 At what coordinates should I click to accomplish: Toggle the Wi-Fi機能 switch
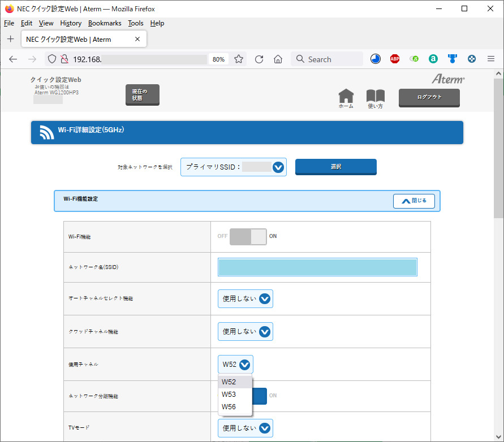point(248,236)
